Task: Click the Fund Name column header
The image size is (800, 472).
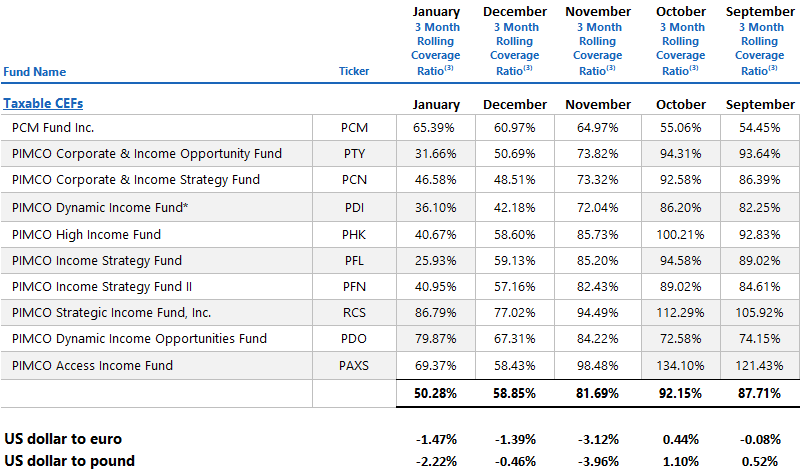Action: point(35,72)
